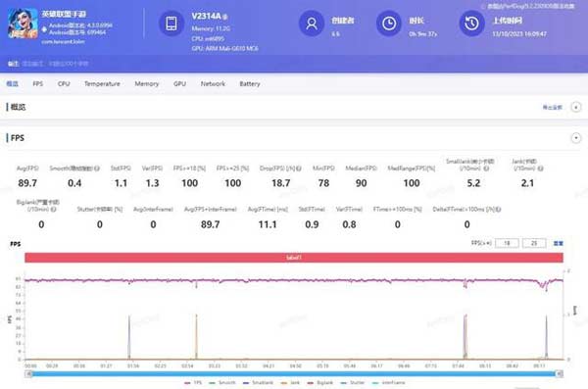This screenshot has width=588, height=389.
Task: Click help icon next to SmallJank metric
Action: click(x=486, y=169)
